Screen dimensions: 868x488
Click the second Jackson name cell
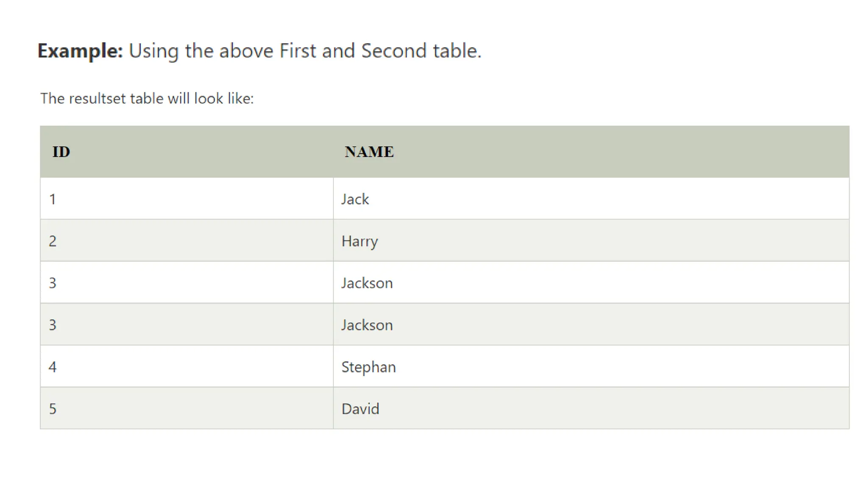[x=367, y=325]
